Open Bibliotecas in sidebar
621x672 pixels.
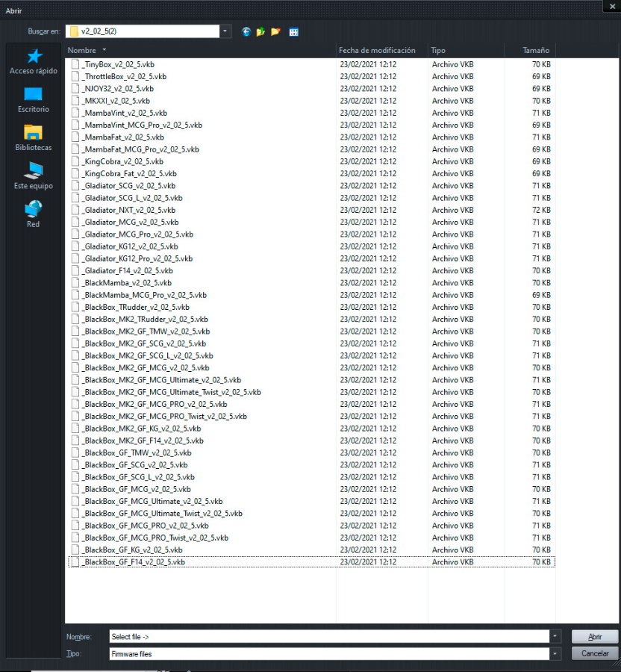point(34,138)
